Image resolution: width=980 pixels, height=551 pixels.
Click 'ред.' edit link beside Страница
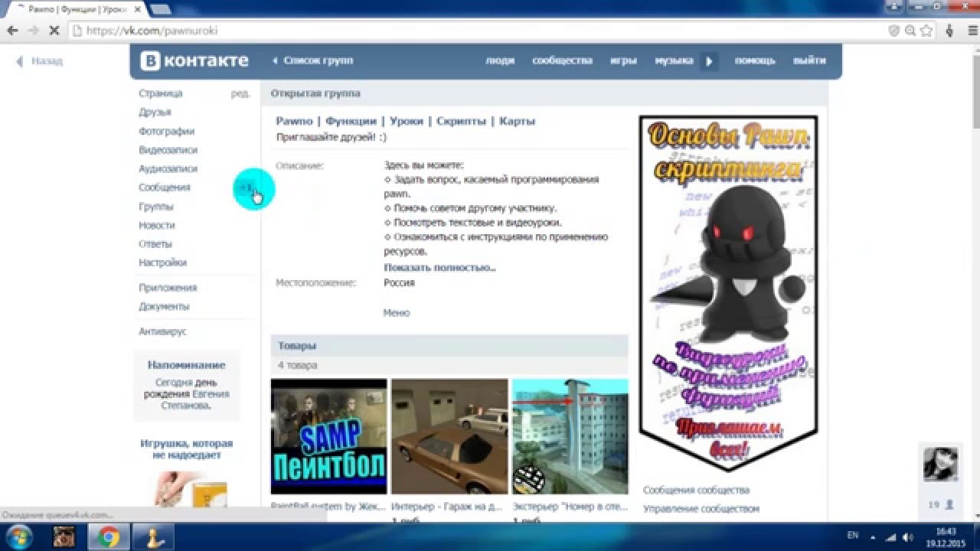point(240,93)
